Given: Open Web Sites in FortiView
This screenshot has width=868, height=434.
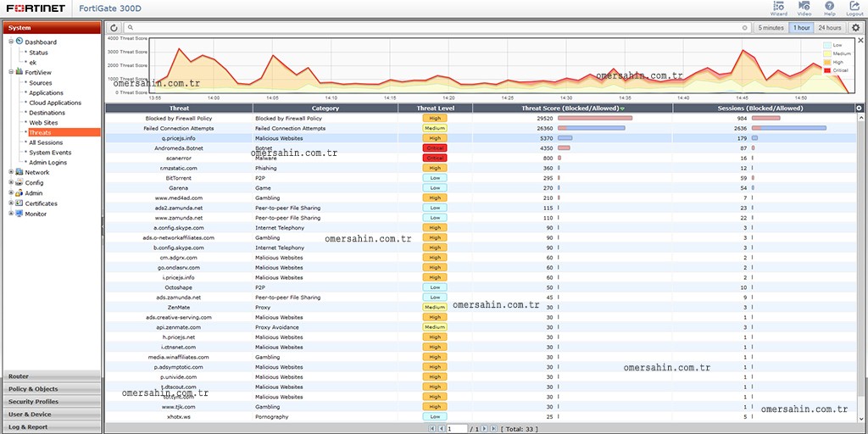Looking at the screenshot, I should pos(43,123).
